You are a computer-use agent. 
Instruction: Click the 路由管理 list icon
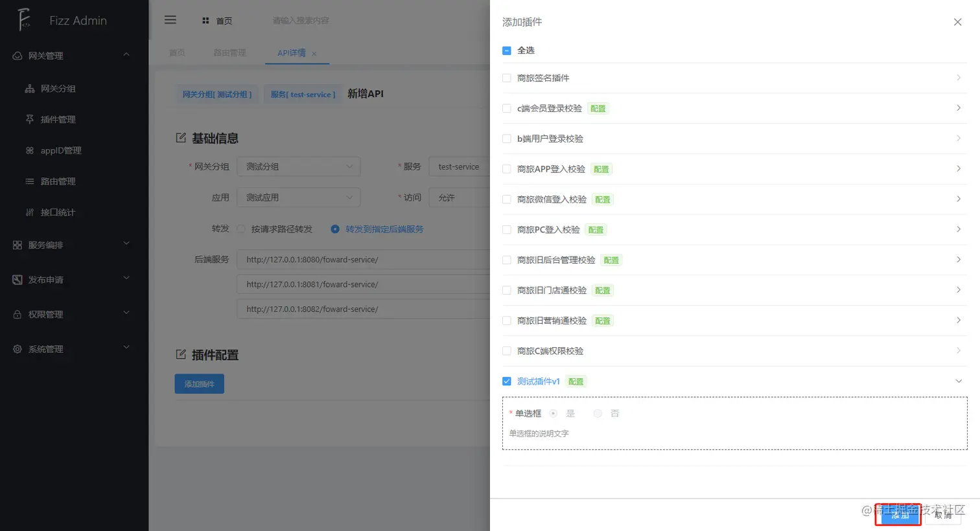(x=30, y=181)
